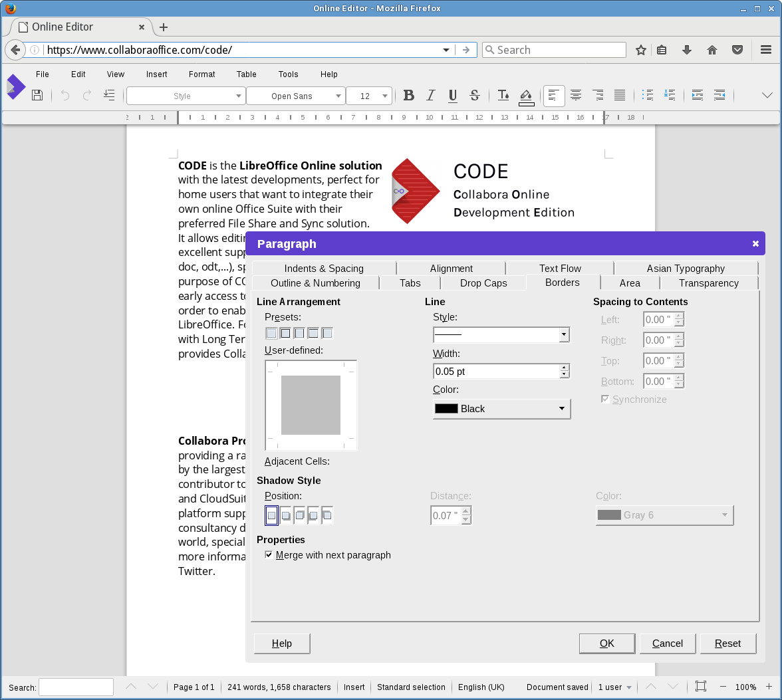Apply Underline formatting from toolbar
Viewport: 782px width, 700px height.
(452, 96)
